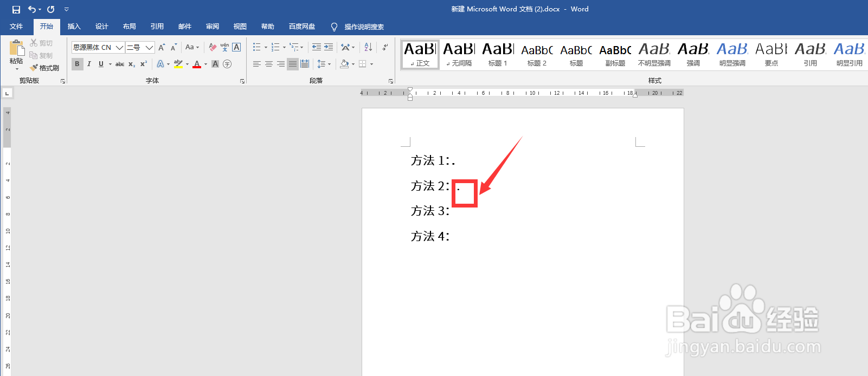Align text right
The height and width of the screenshot is (376, 868).
[281, 64]
